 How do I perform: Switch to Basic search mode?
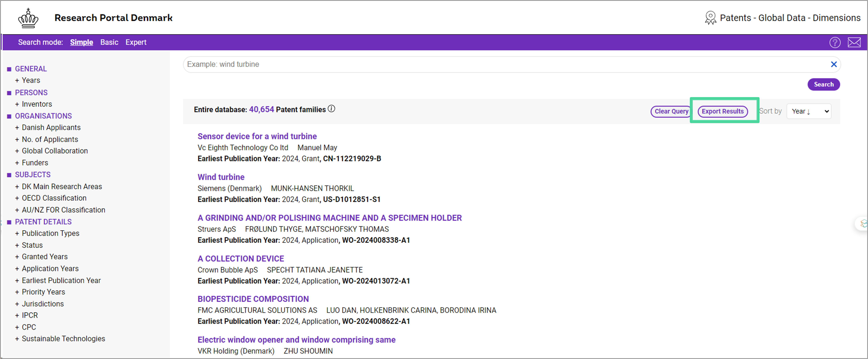[x=109, y=43]
